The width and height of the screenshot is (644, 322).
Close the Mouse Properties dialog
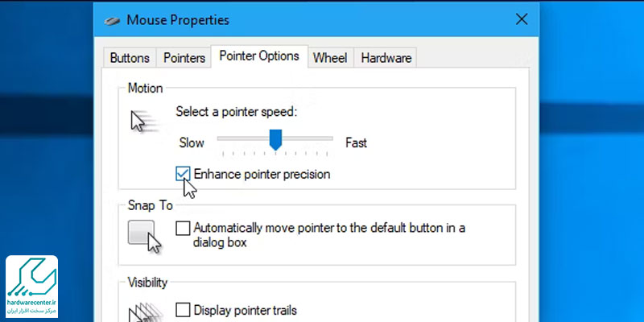pos(522,19)
